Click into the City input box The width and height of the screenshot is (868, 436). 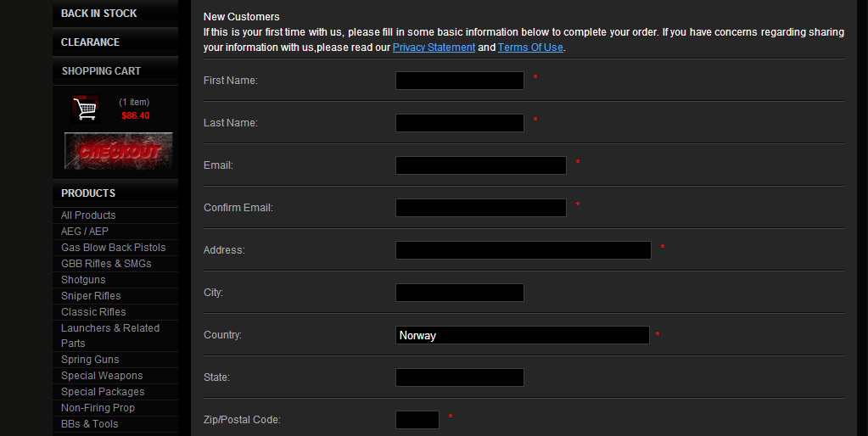(460, 293)
